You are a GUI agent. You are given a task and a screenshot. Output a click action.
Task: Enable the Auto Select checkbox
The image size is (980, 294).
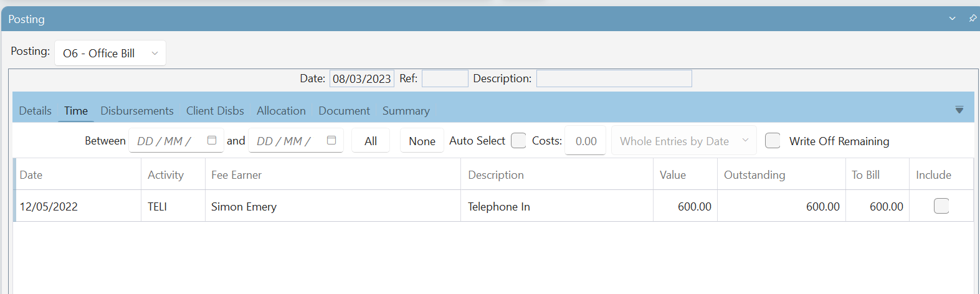(518, 141)
